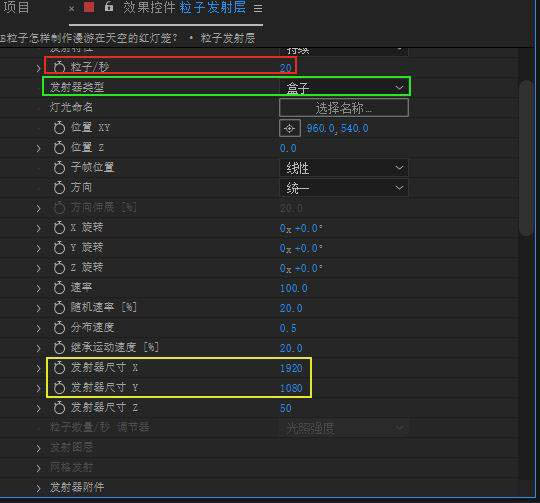Expand the X 旋转 property
The height and width of the screenshot is (503, 540).
pos(38,228)
